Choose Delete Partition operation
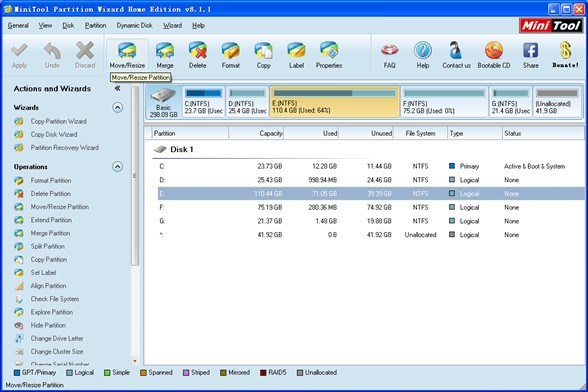This screenshot has width=588, height=392. tap(51, 194)
